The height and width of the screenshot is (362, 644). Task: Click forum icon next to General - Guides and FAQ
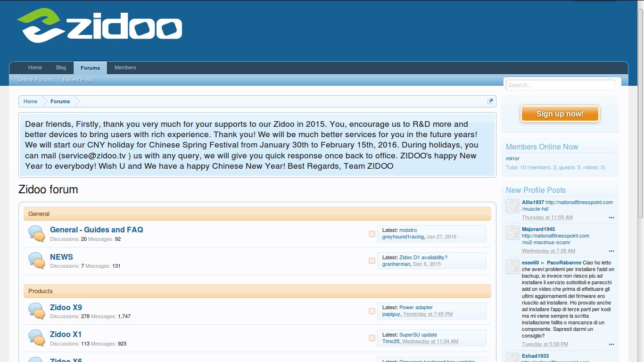(37, 233)
